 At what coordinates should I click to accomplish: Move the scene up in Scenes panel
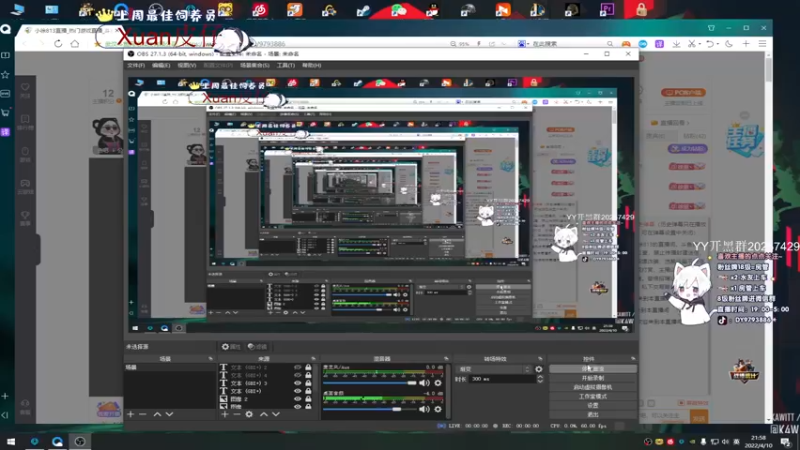[x=157, y=414]
